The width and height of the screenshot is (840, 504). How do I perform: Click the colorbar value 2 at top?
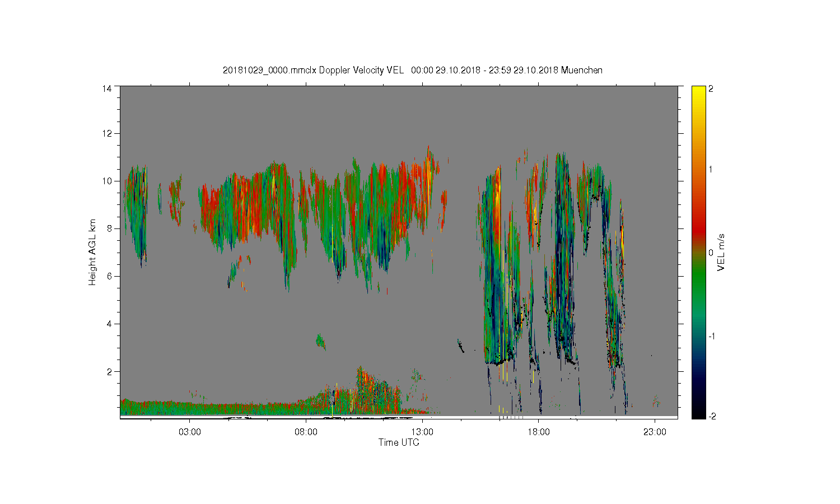pyautogui.click(x=711, y=89)
